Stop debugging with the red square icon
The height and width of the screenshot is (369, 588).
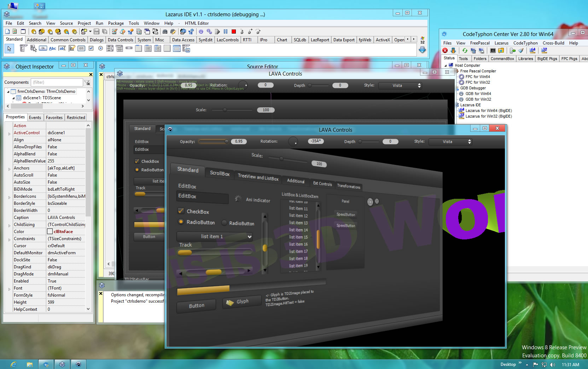coord(234,31)
